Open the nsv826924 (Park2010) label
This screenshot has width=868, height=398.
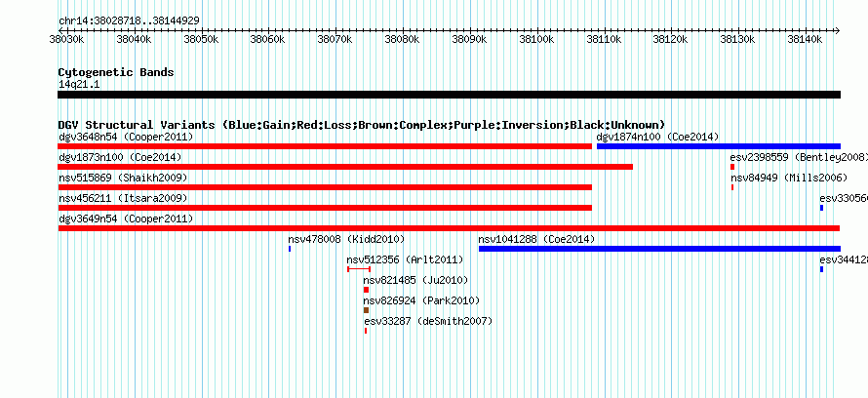click(x=422, y=300)
